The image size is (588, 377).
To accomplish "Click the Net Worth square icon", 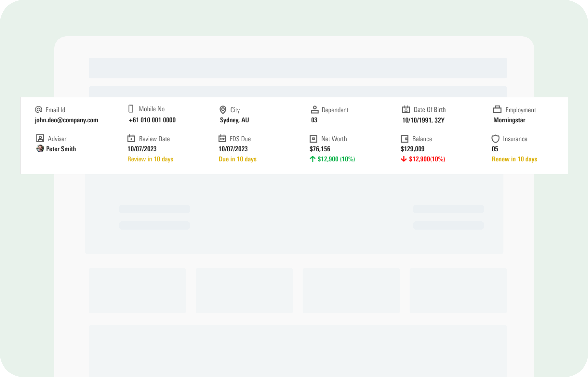I will tap(313, 139).
